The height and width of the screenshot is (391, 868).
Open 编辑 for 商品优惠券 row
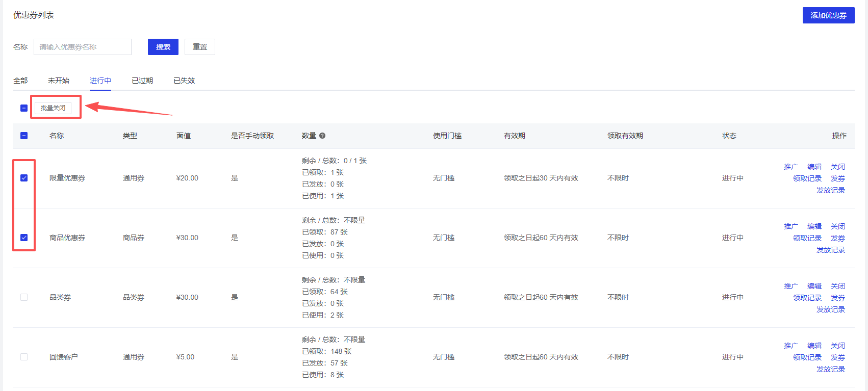coord(814,226)
